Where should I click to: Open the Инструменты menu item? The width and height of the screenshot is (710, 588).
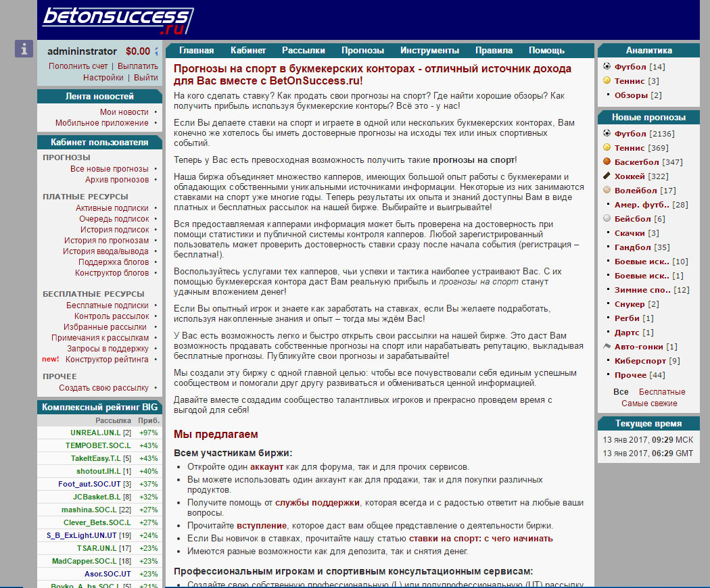(x=429, y=50)
